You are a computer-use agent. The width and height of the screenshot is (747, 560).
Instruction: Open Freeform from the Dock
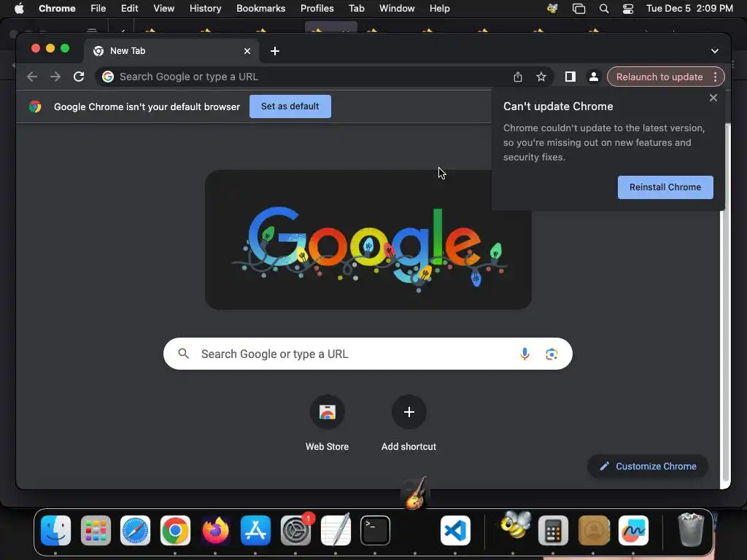[633, 530]
